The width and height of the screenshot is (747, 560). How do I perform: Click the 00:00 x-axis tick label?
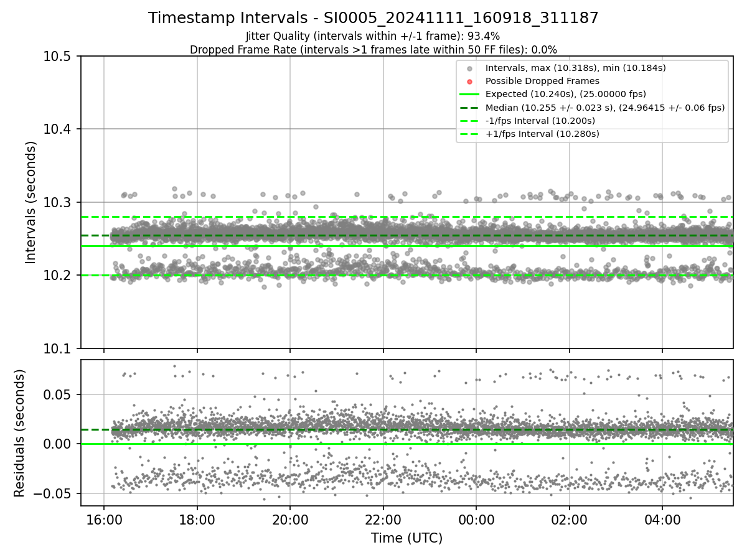(476, 519)
